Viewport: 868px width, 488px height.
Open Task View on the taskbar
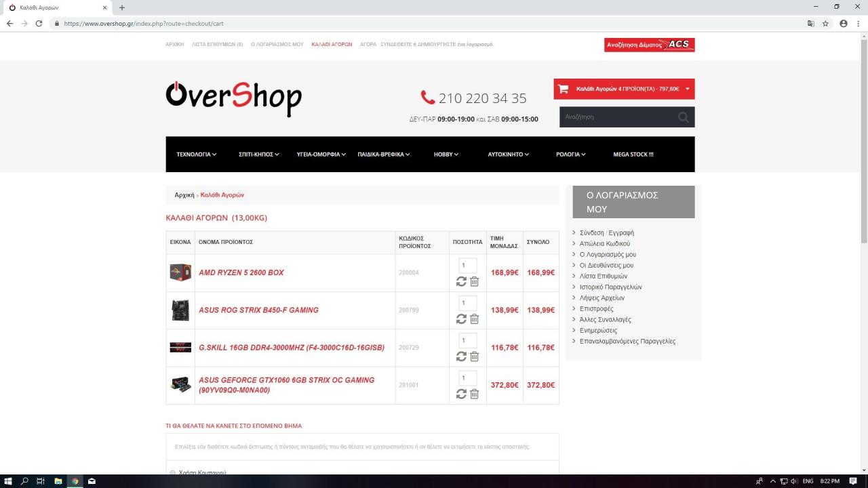pyautogui.click(x=41, y=481)
